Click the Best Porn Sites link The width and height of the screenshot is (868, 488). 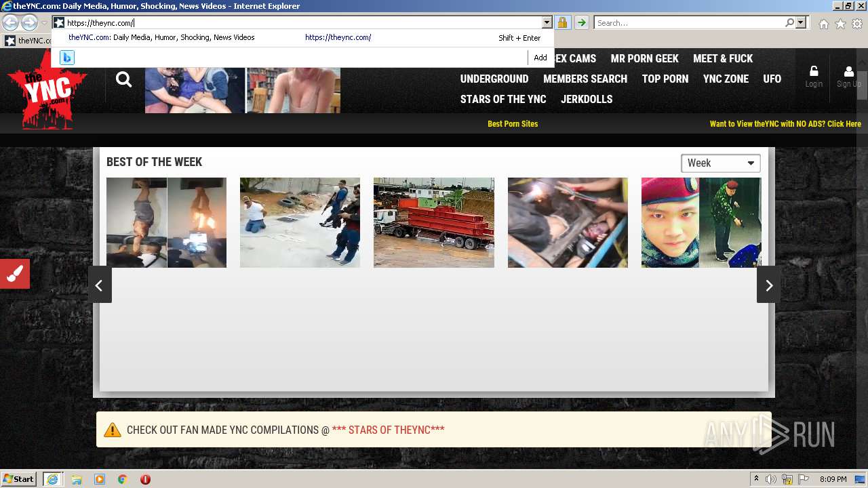(x=513, y=124)
